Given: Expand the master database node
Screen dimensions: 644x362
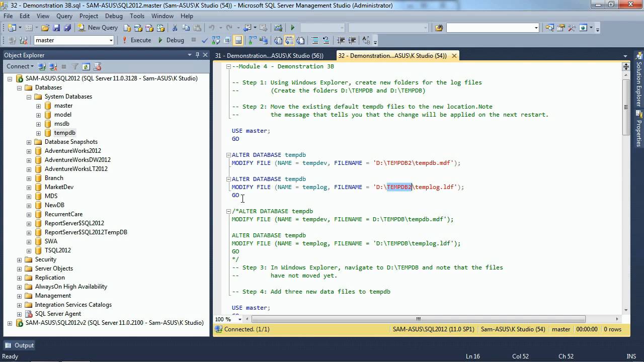Looking at the screenshot, I should (38, 106).
